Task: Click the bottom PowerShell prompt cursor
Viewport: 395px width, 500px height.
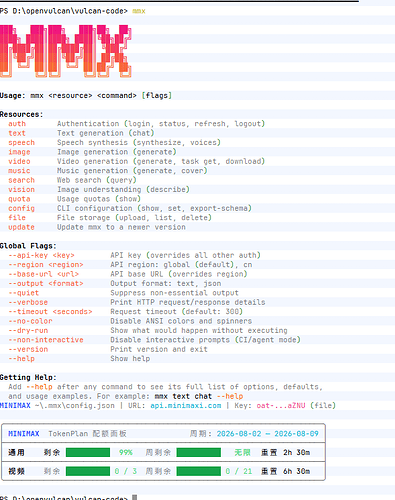Action: (135, 498)
